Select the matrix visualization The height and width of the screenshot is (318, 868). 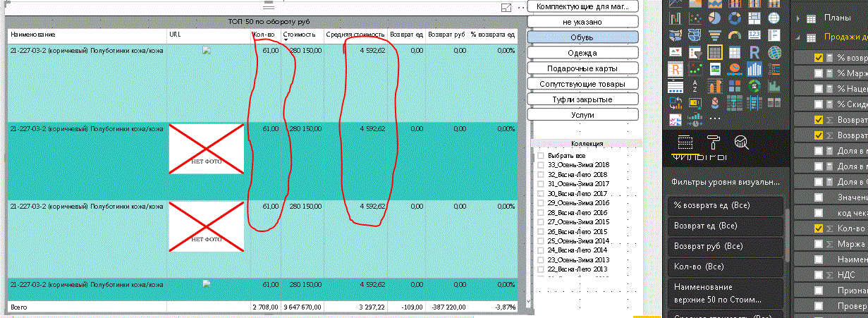pos(735,52)
